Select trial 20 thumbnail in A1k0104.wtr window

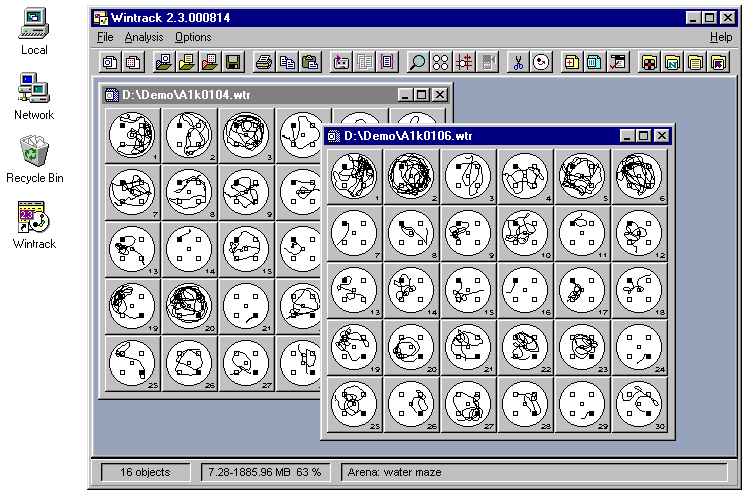pos(189,306)
